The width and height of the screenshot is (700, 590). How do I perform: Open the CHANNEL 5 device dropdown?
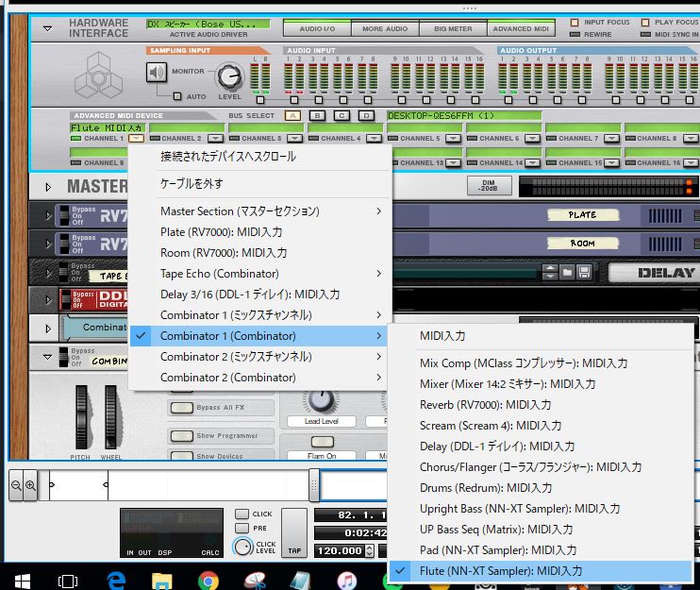click(453, 139)
